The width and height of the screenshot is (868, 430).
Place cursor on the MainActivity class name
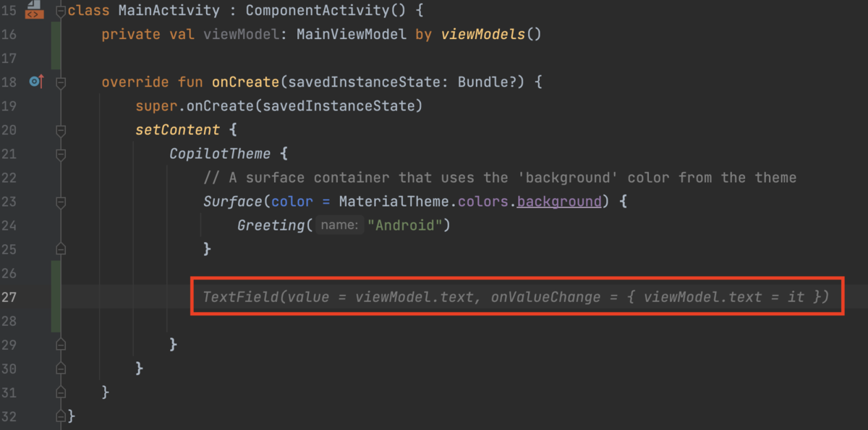[x=169, y=11]
